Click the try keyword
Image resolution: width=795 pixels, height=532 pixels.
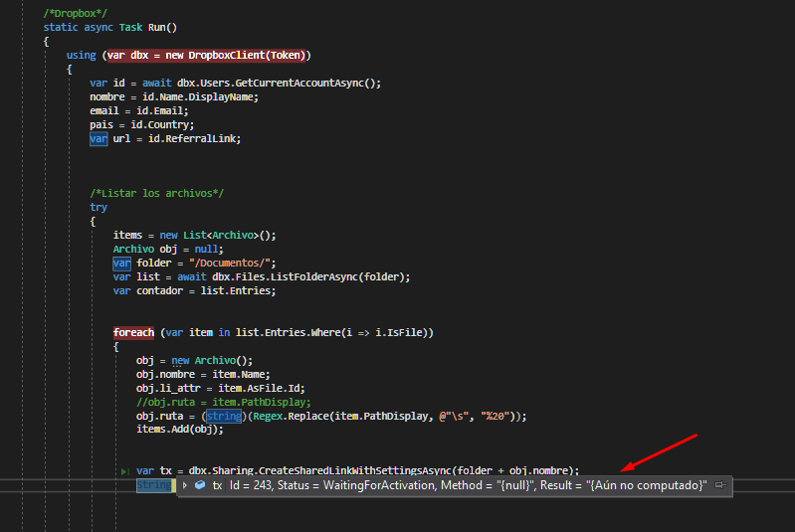tap(99, 208)
